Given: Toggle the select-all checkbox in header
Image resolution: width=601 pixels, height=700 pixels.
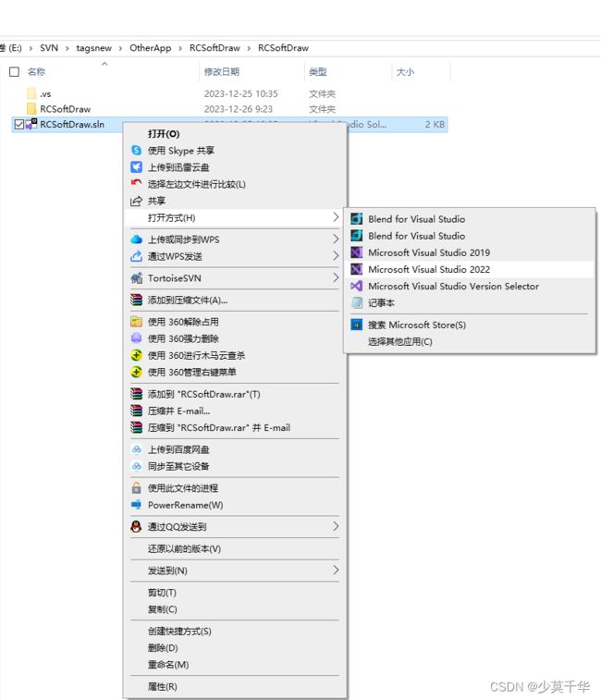Looking at the screenshot, I should point(14,71).
